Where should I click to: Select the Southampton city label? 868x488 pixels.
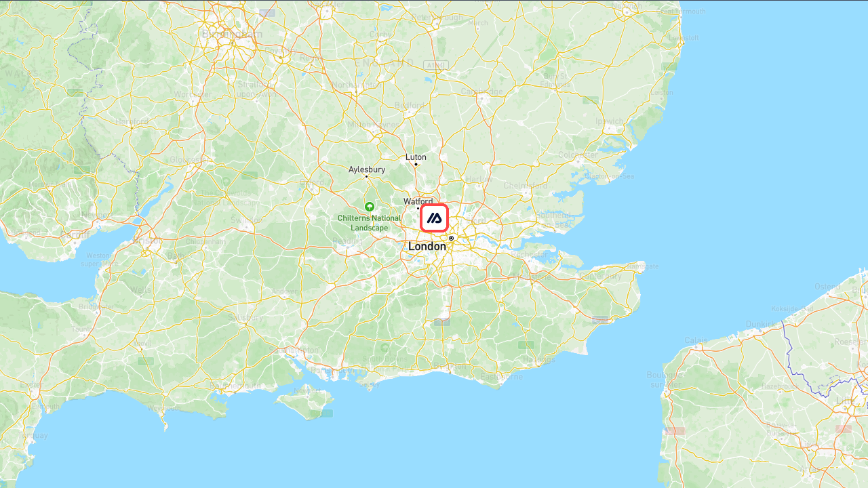(x=294, y=350)
